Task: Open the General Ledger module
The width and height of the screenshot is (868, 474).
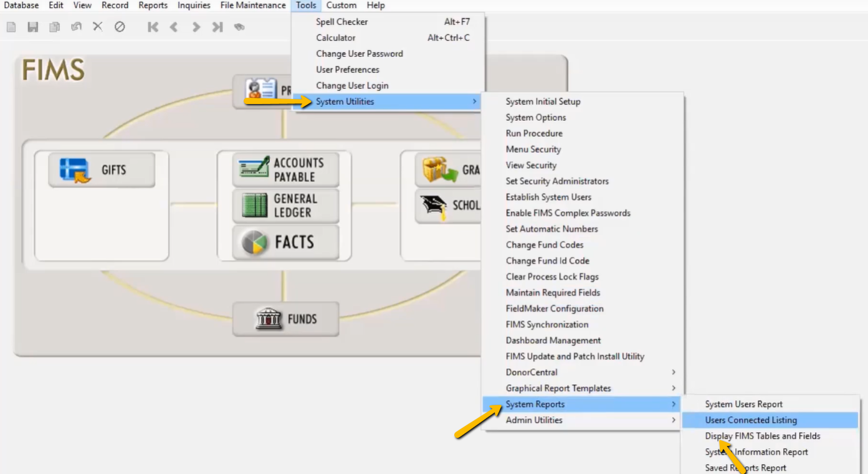Action: [286, 206]
